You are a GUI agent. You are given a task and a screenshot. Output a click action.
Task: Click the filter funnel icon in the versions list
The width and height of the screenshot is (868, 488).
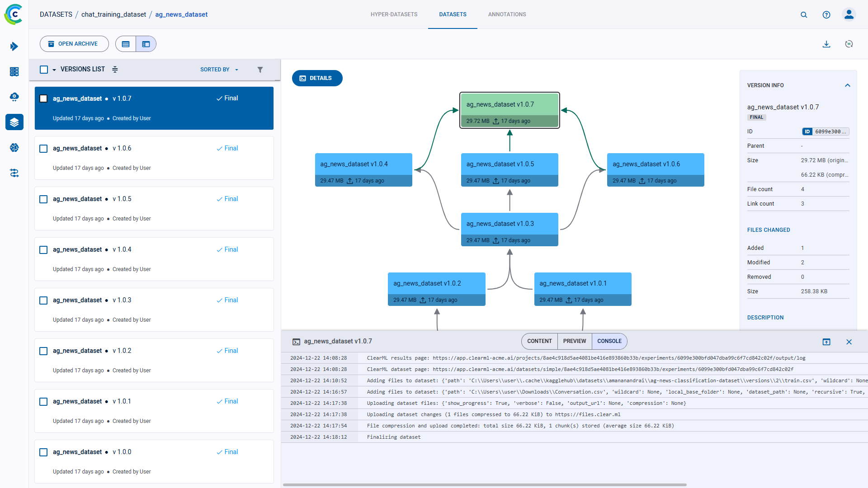(x=260, y=70)
